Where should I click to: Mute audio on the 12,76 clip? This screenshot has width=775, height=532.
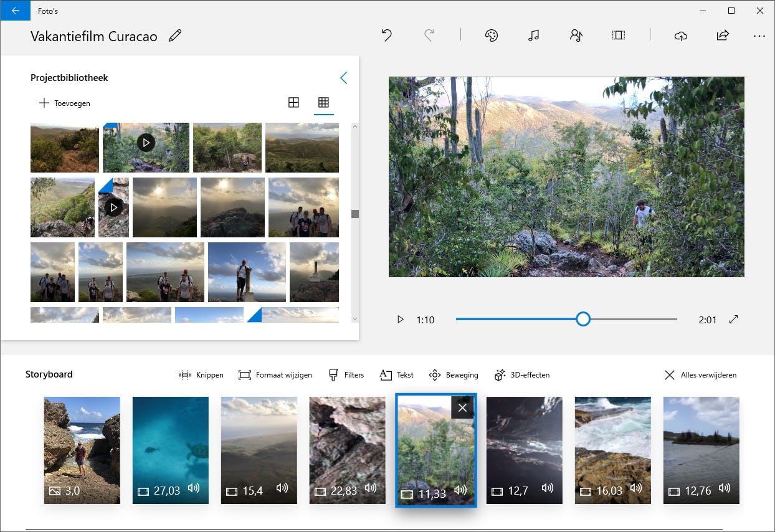725,489
